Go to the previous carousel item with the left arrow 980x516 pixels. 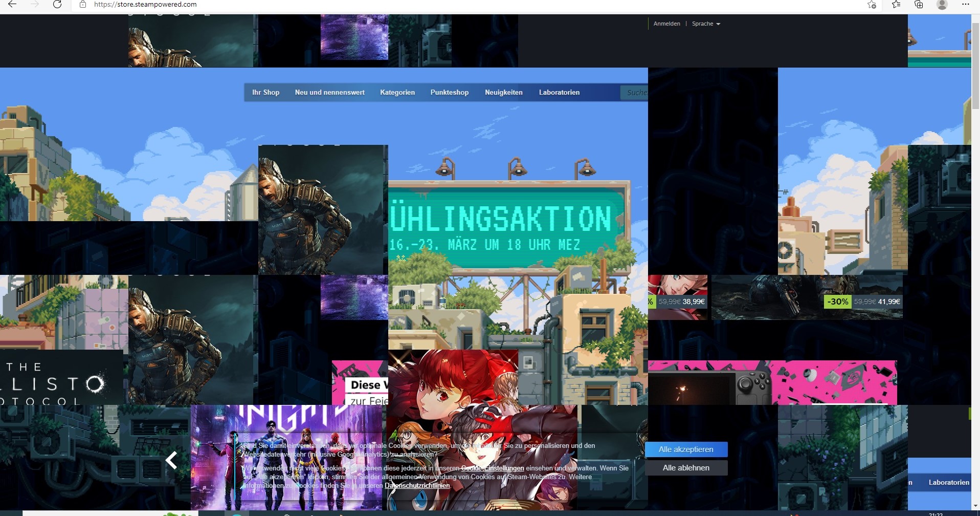click(171, 460)
